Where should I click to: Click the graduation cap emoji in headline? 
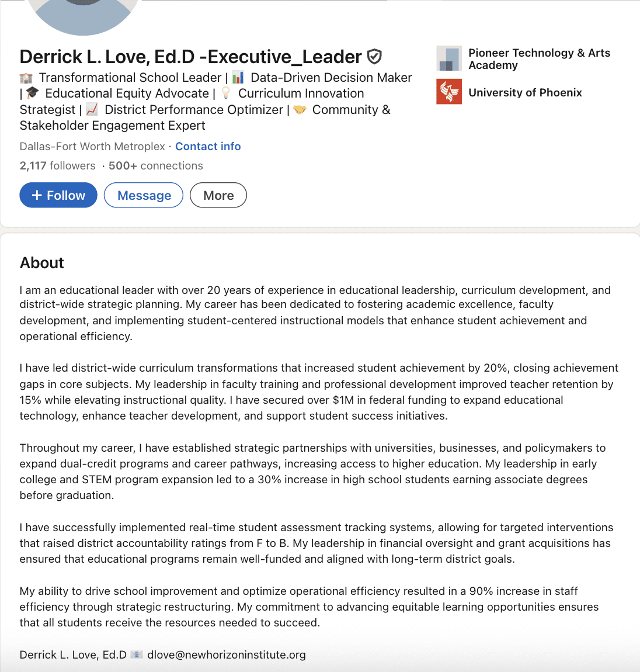pos(33,93)
